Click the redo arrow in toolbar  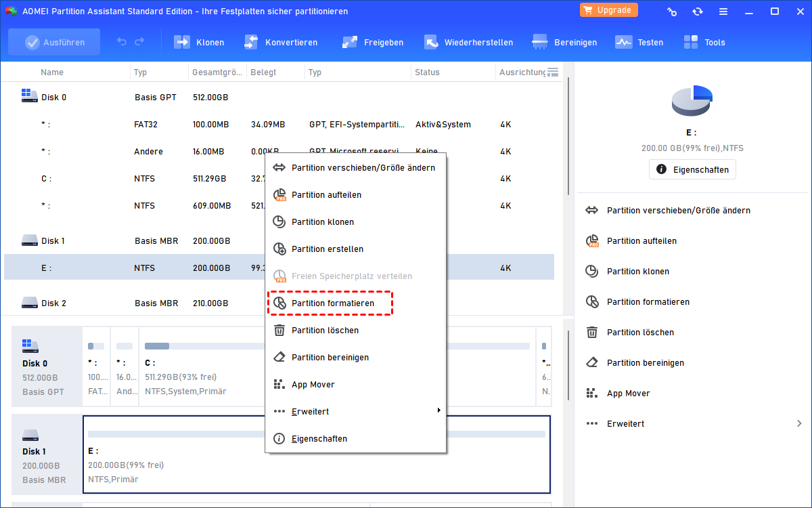coord(139,42)
